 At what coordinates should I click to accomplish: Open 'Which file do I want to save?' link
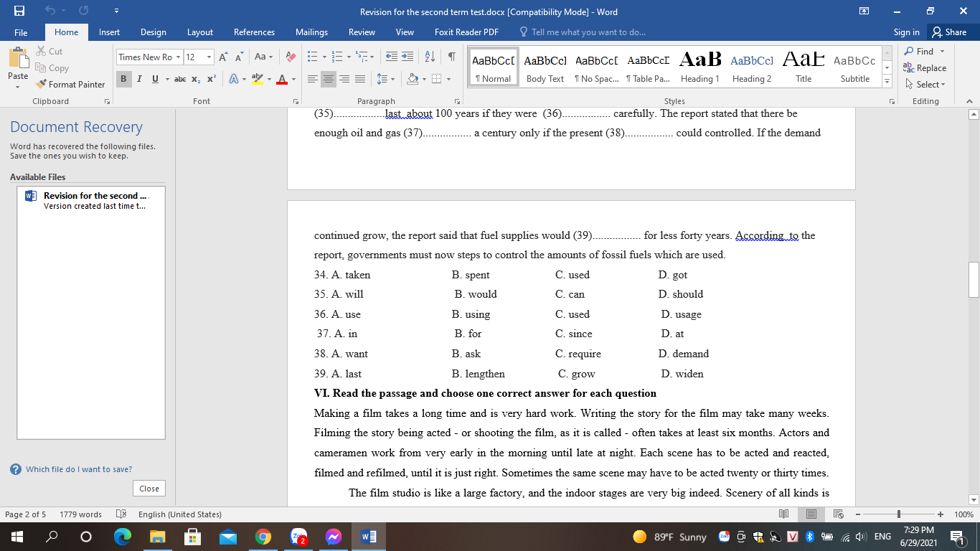(79, 469)
